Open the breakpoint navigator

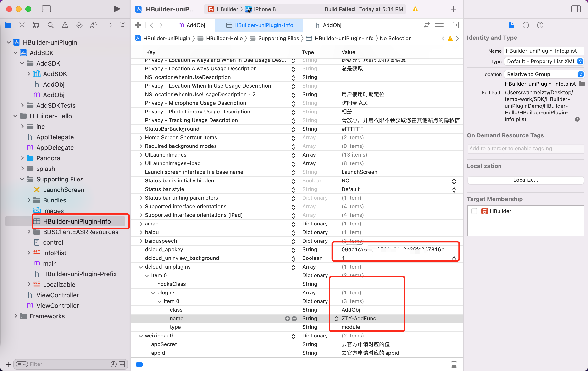[108, 25]
